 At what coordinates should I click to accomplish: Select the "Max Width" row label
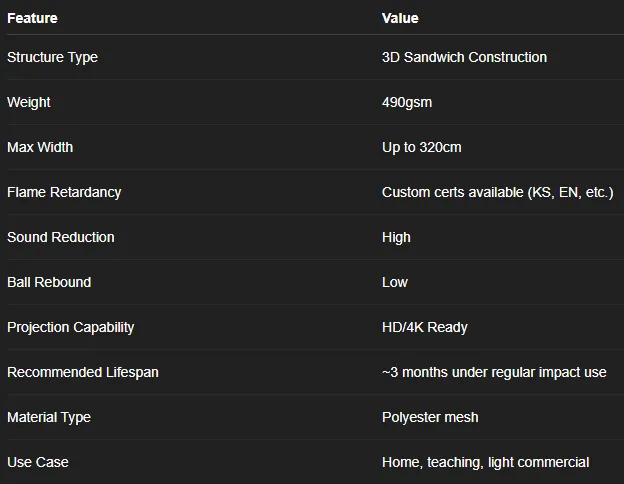tap(40, 147)
